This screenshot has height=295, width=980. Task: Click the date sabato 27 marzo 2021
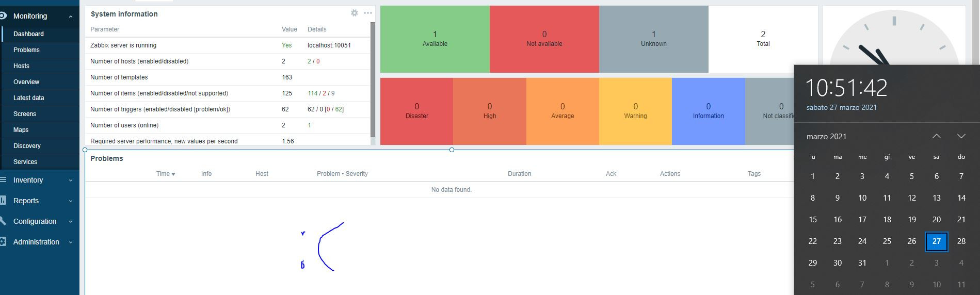coord(842,107)
